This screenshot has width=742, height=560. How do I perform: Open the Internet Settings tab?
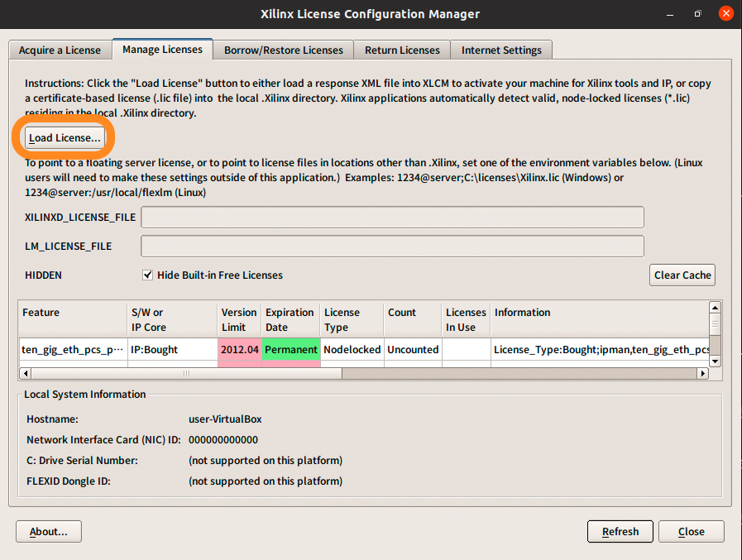[x=501, y=50]
